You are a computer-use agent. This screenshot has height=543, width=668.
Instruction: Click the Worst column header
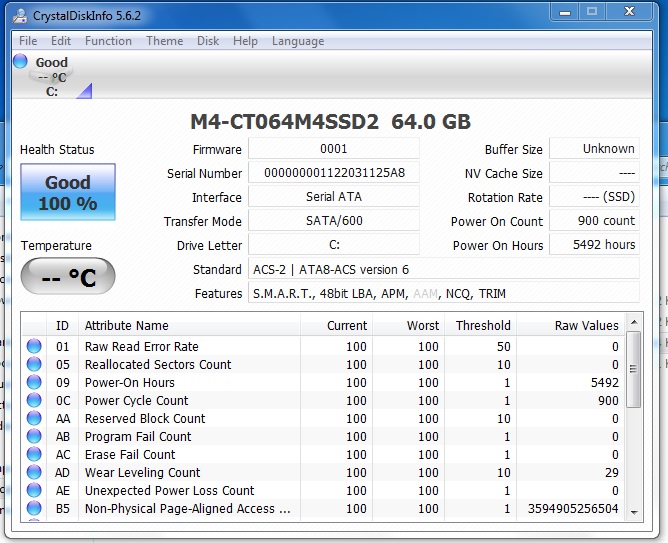point(409,325)
